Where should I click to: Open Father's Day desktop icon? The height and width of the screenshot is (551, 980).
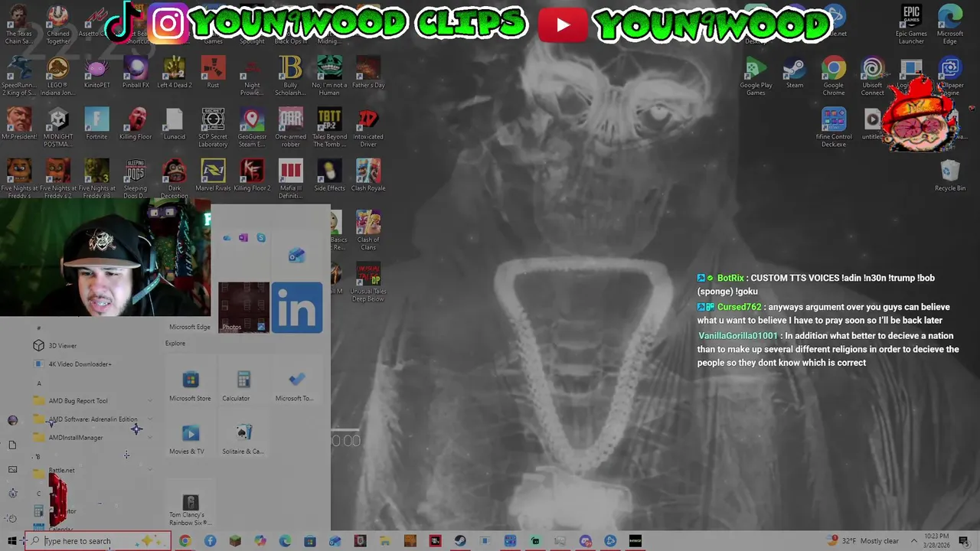tap(368, 73)
